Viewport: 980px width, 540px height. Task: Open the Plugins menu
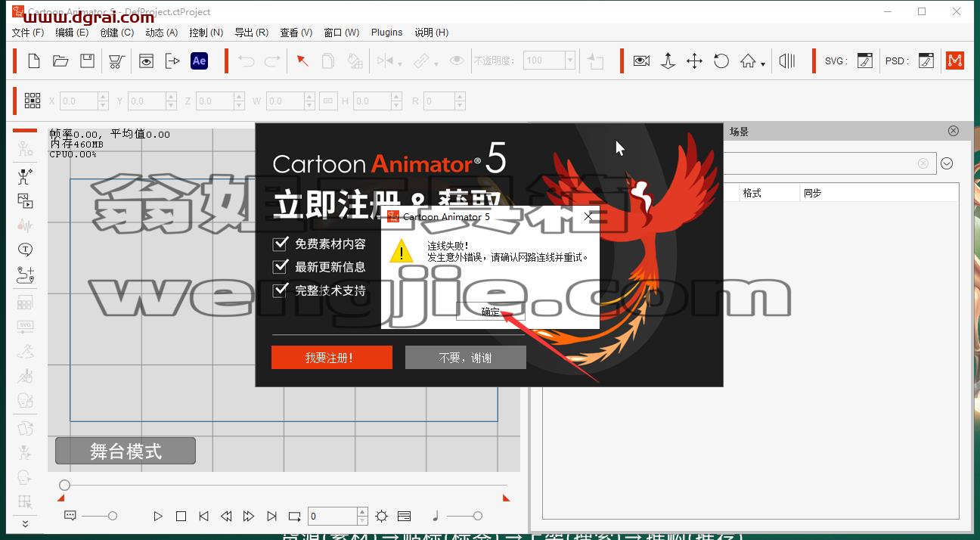coord(386,33)
